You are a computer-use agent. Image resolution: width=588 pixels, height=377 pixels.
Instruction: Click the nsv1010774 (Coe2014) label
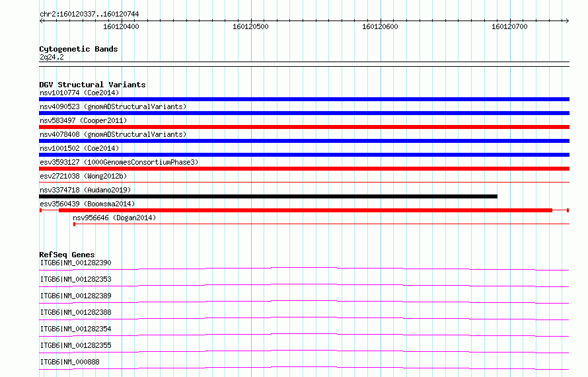click(x=79, y=93)
